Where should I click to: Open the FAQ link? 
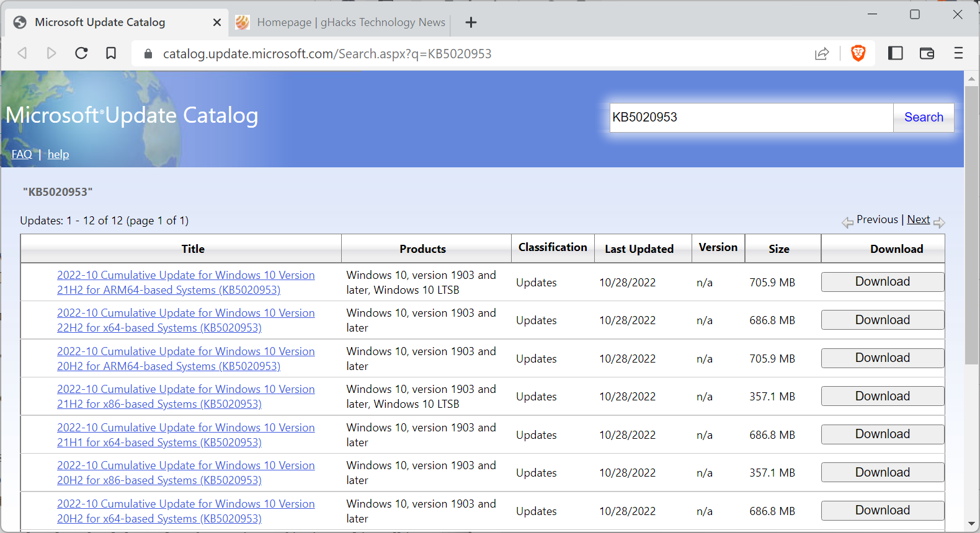click(x=22, y=154)
